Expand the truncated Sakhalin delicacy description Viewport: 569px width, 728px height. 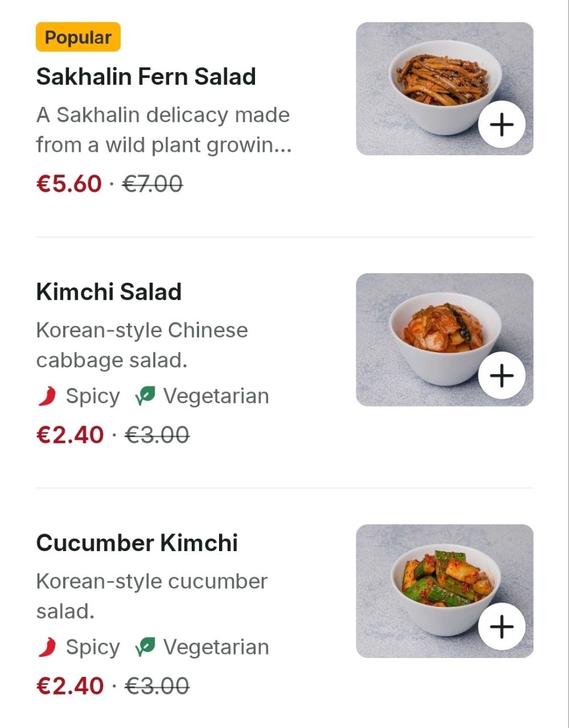pos(163,130)
